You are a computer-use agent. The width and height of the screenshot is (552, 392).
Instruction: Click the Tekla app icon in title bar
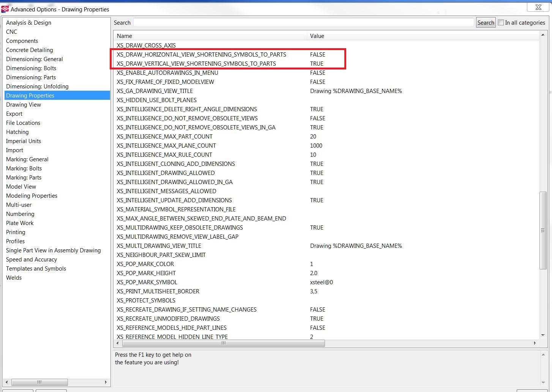tap(5, 9)
